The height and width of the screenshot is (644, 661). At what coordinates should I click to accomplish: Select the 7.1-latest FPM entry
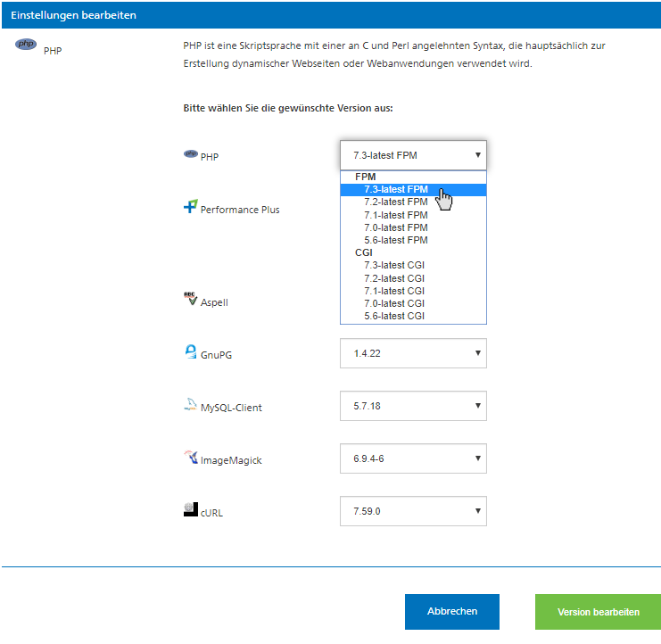click(395, 215)
